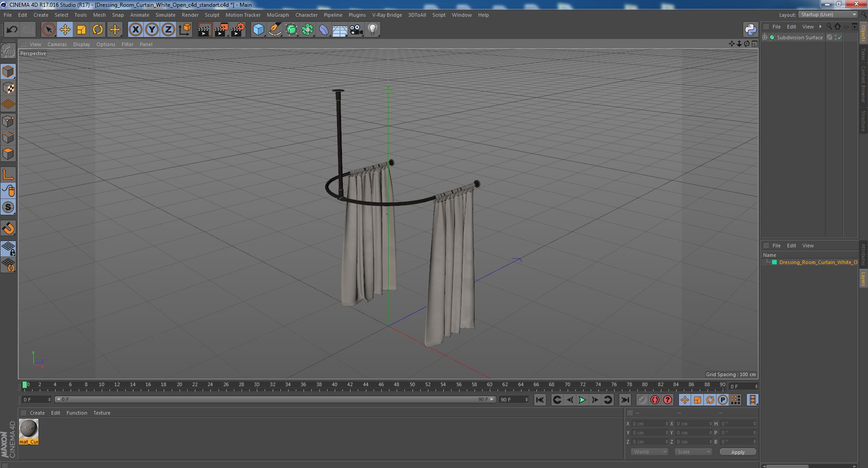The width and height of the screenshot is (868, 468).
Task: Switch coordinate system icon
Action: click(185, 30)
